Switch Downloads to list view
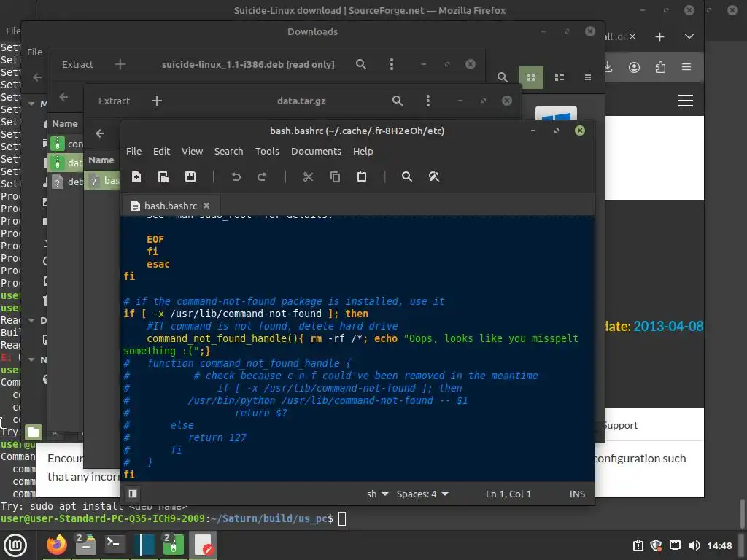This screenshot has height=560, width=747. 560,77
